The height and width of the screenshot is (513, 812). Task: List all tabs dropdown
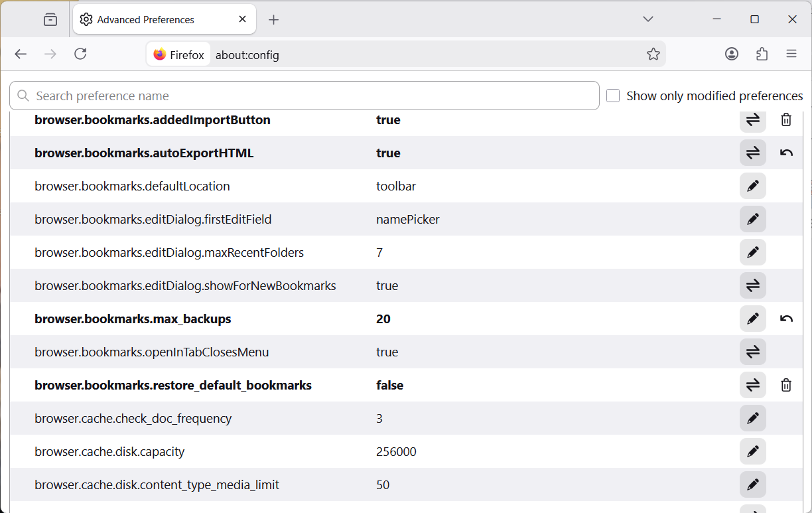point(648,19)
